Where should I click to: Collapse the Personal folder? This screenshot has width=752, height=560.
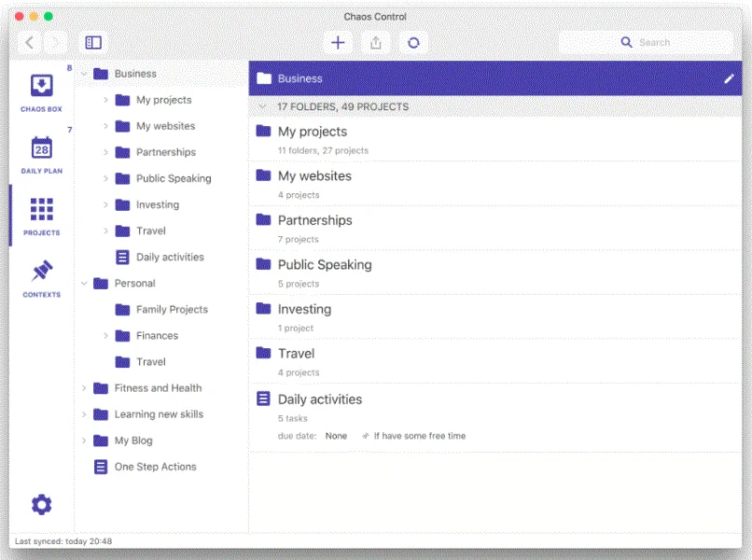tap(84, 283)
